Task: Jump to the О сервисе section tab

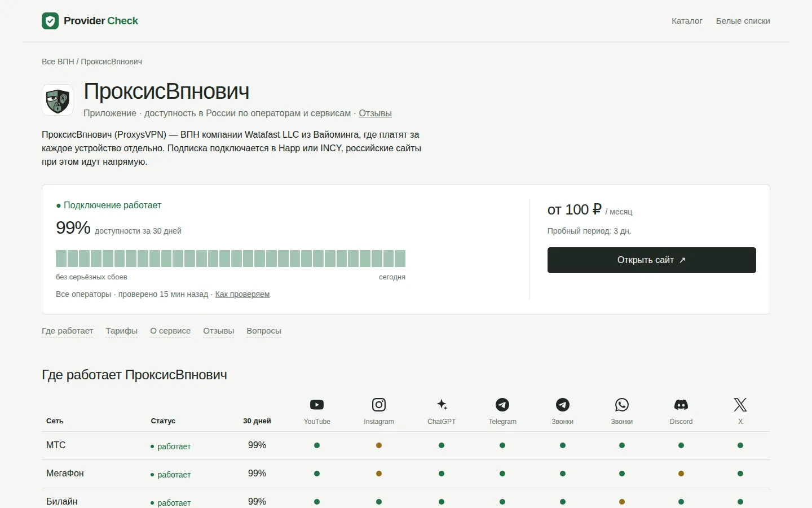Action: tap(170, 331)
